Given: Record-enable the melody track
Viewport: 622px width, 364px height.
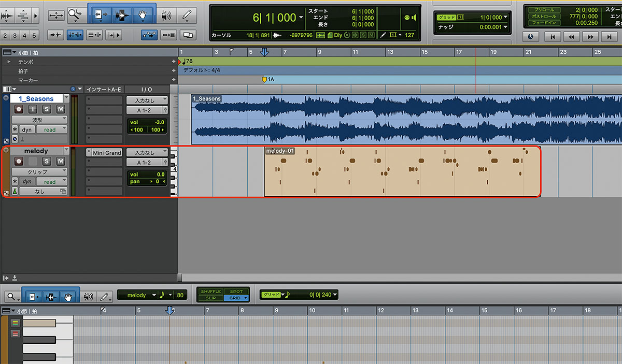Looking at the screenshot, I should pyautogui.click(x=19, y=162).
